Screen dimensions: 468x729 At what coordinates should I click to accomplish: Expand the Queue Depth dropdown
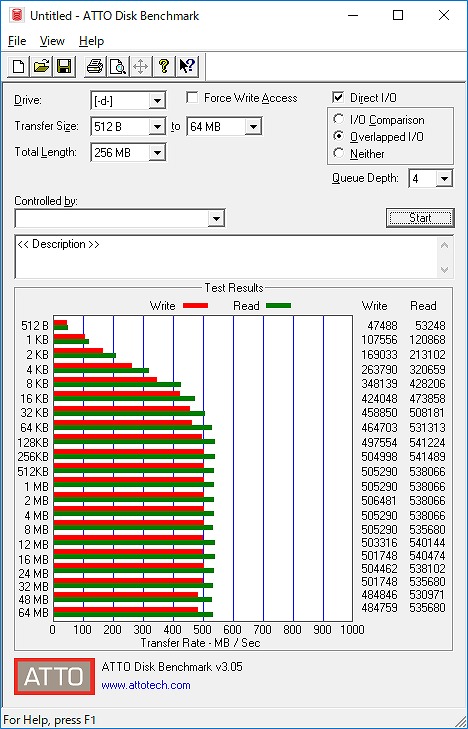point(444,179)
